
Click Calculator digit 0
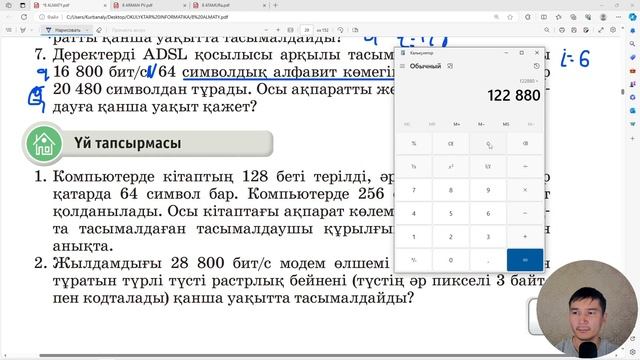tap(451, 260)
